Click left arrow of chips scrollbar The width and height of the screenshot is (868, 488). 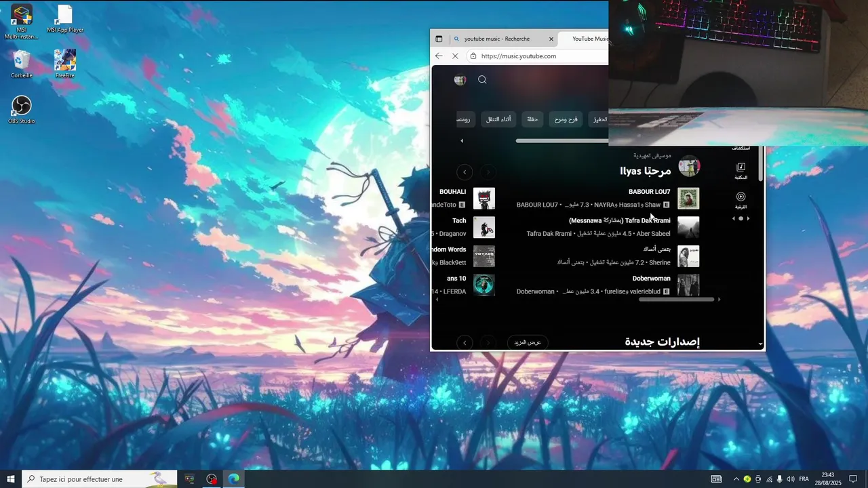[x=462, y=141]
